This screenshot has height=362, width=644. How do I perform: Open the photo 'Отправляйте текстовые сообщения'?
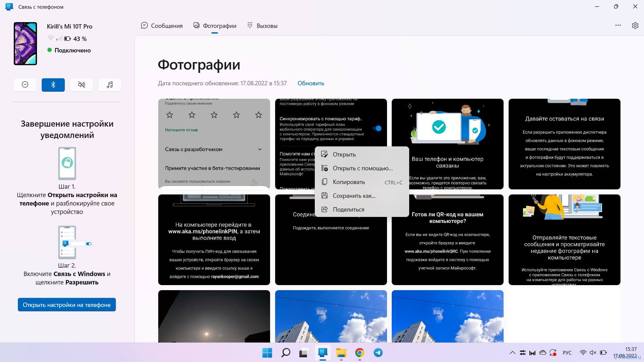(x=564, y=240)
